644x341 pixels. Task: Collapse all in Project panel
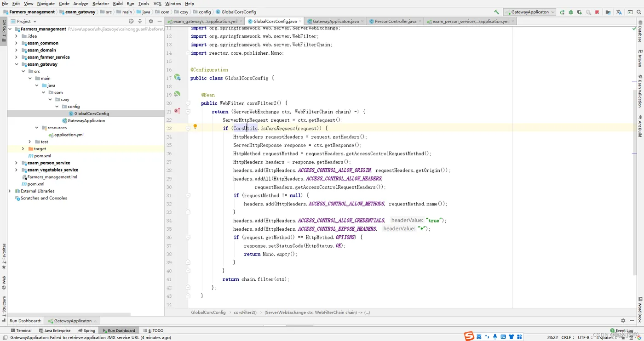(140, 21)
